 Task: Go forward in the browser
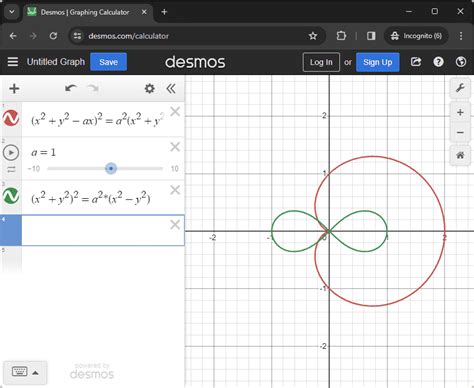point(33,36)
